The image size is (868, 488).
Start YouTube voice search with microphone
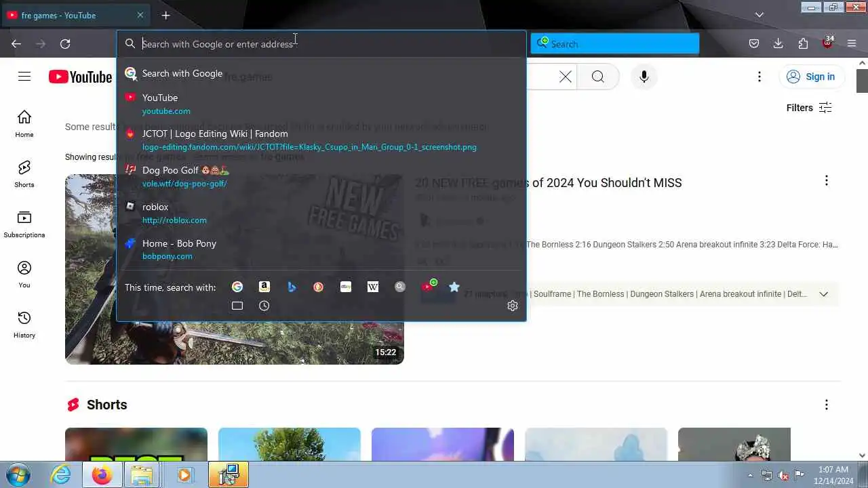(x=644, y=77)
